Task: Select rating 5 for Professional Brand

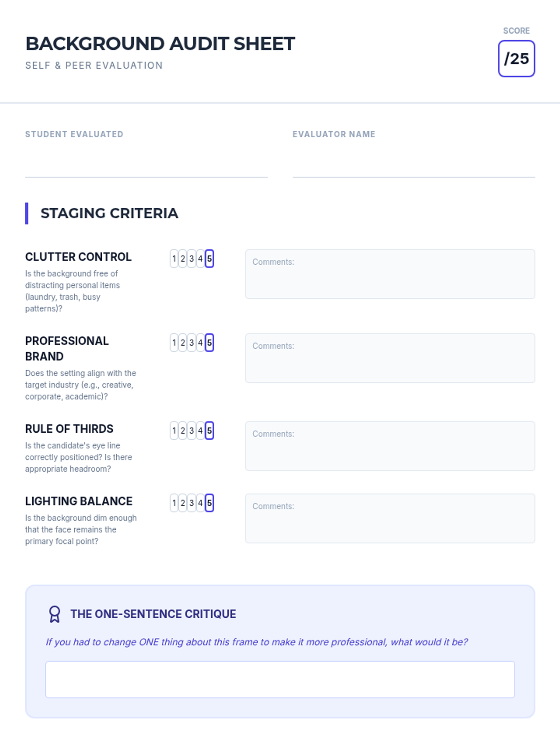Action: click(x=210, y=343)
